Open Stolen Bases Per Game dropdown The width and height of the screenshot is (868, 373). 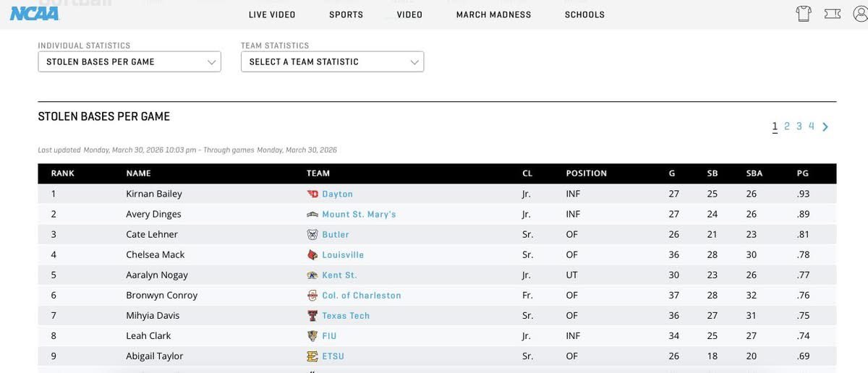(129, 61)
